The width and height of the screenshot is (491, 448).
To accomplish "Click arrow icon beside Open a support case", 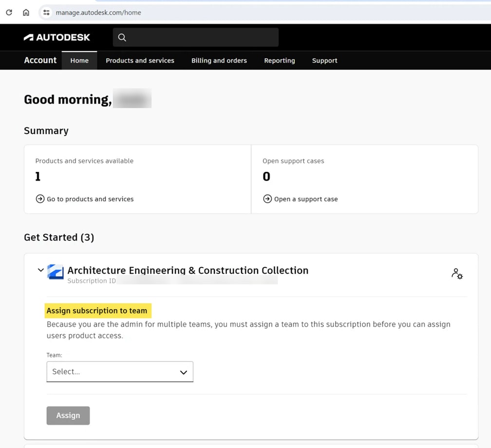I will pos(267,199).
